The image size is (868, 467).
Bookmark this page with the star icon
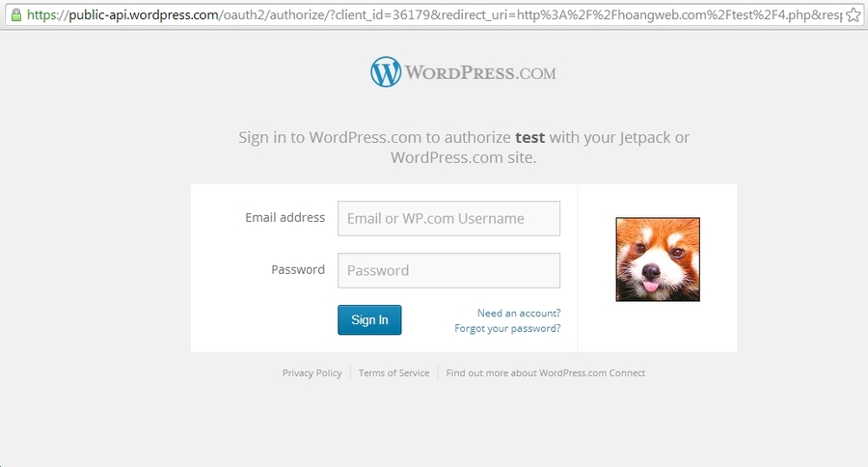tap(854, 15)
